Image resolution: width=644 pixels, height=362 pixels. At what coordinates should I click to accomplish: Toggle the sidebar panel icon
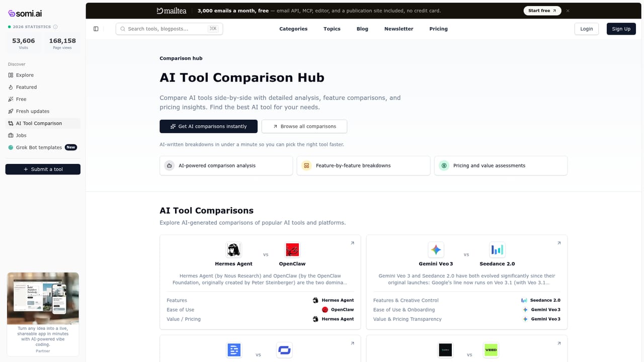(x=96, y=29)
